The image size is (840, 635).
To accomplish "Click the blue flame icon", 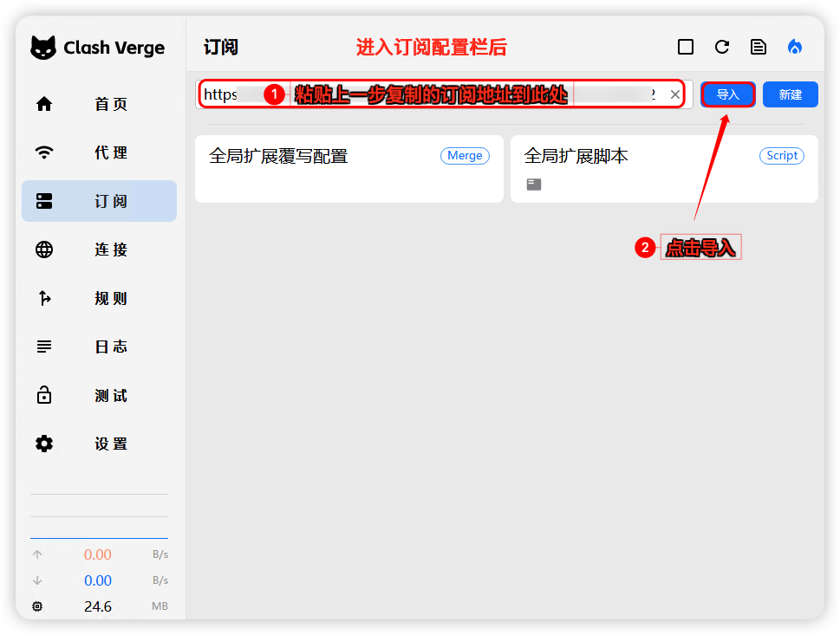I will point(795,48).
